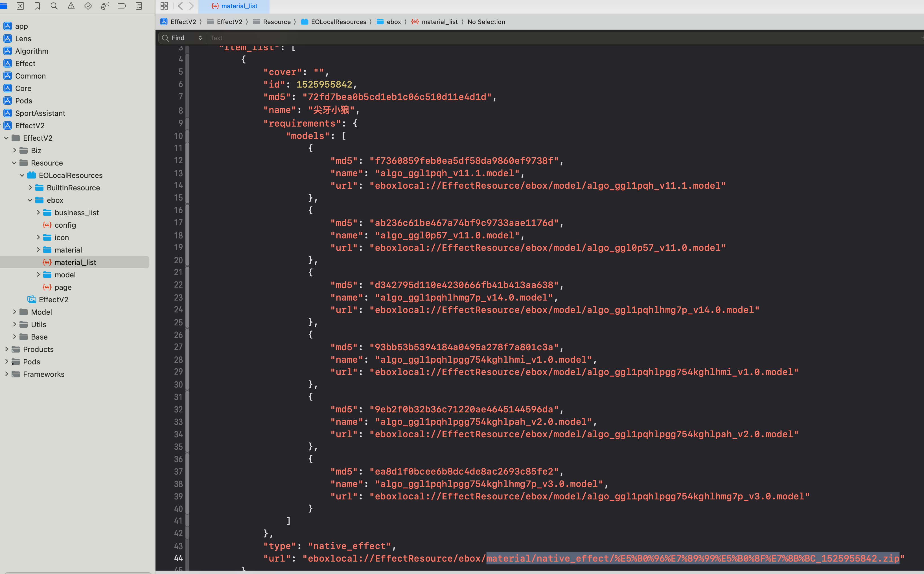The height and width of the screenshot is (574, 924).
Task: Select the SportAssistant project
Action: [40, 113]
